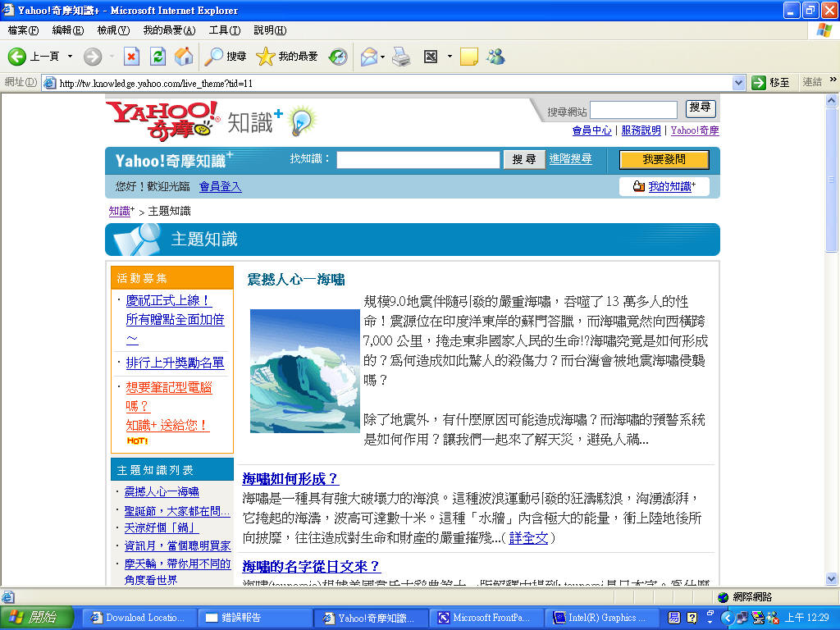The height and width of the screenshot is (630, 840).
Task: Click into the 找知識 search input field
Action: pyautogui.click(x=418, y=160)
